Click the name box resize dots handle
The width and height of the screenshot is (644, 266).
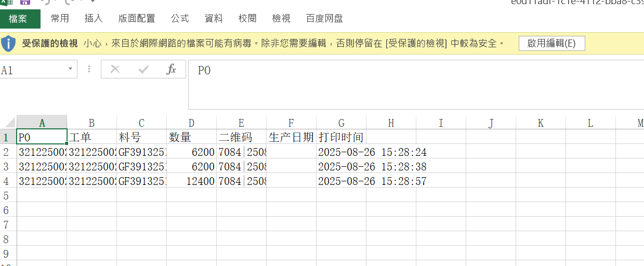click(89, 69)
